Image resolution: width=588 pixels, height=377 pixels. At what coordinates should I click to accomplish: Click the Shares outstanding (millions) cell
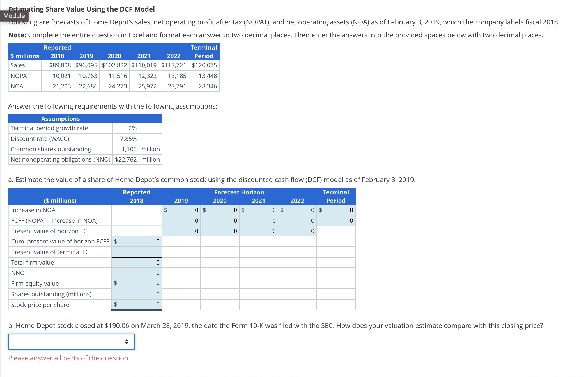pyautogui.click(x=137, y=294)
